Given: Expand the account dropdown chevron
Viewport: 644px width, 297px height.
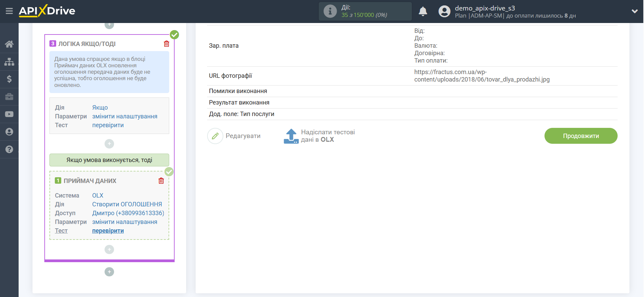Looking at the screenshot, I should (635, 11).
